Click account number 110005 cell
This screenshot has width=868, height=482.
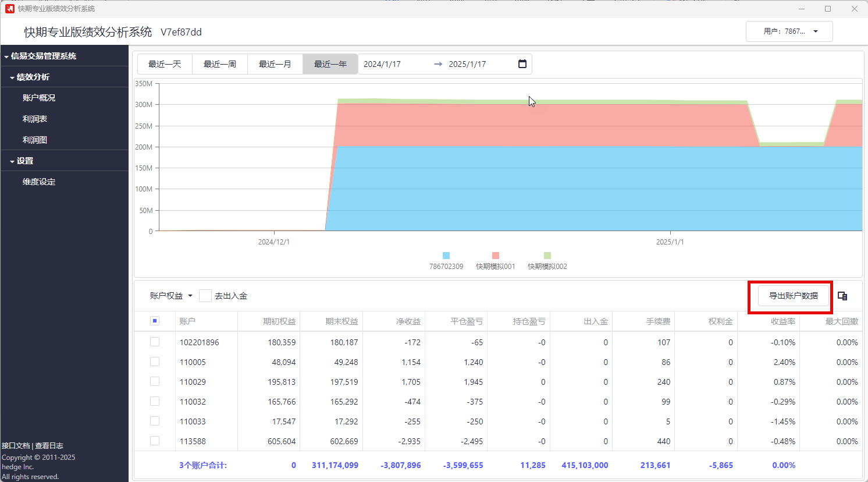click(193, 362)
